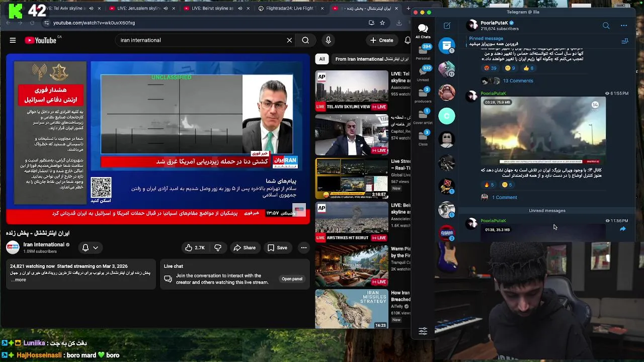Open Warm Jazz fireplace live thumbnail
The width and height of the screenshot is (644, 362).
click(x=352, y=265)
